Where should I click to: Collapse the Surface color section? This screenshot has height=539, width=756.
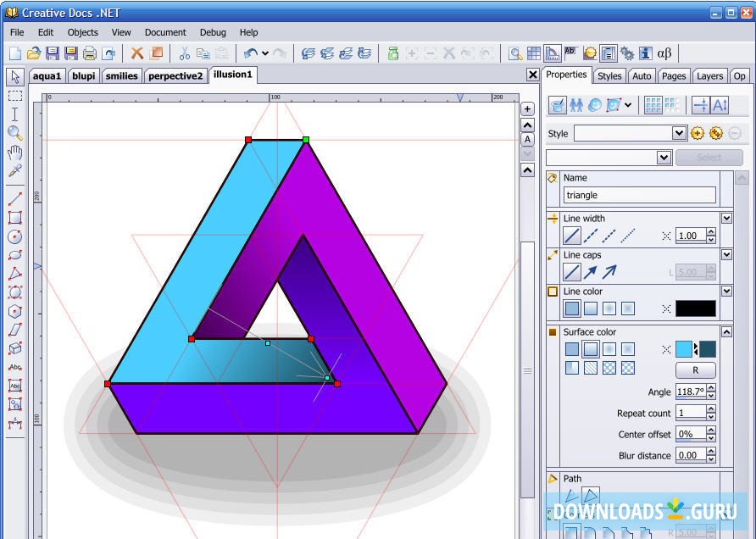pos(726,331)
